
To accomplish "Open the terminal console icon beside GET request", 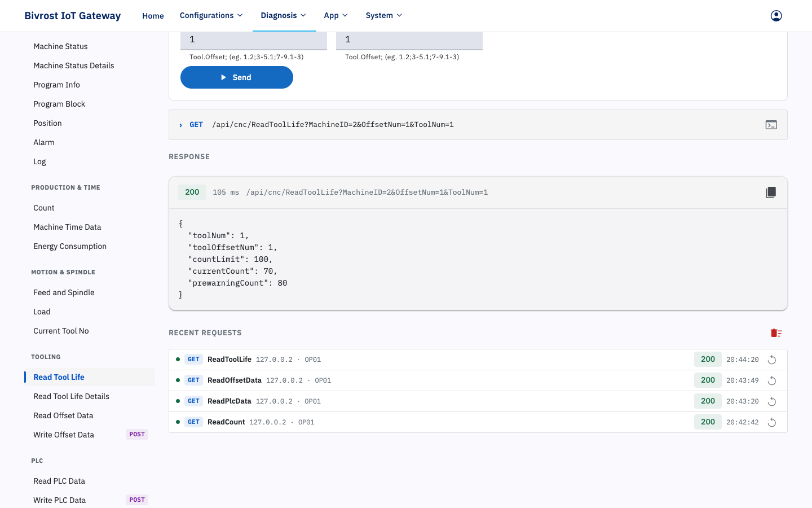I will tap(771, 125).
